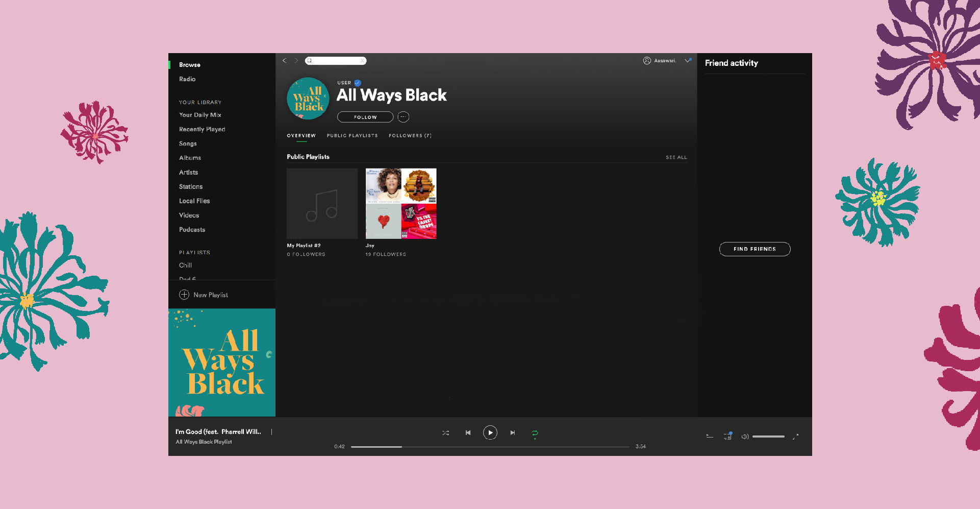Click the search magnifier icon

pos(309,61)
